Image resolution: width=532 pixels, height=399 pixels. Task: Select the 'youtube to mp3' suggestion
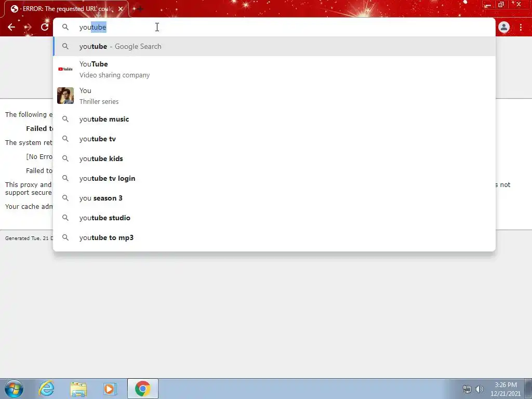274,237
